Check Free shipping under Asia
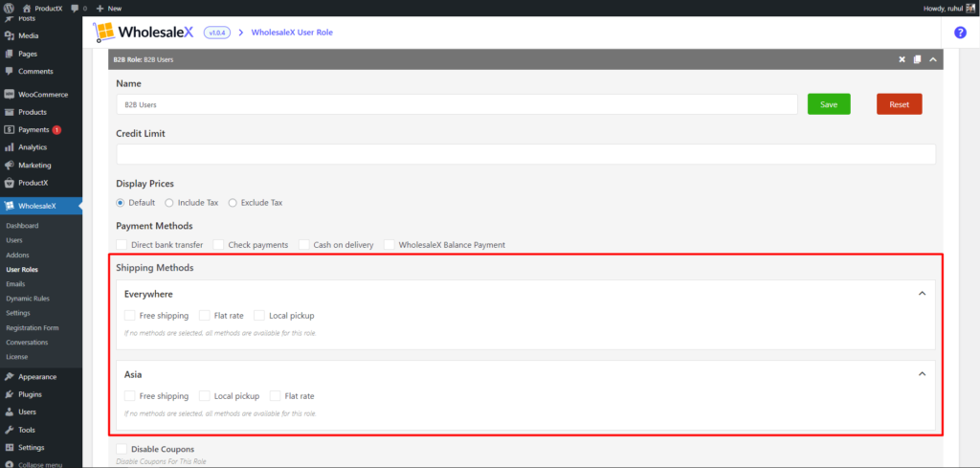This screenshot has height=468, width=980. [x=129, y=395]
